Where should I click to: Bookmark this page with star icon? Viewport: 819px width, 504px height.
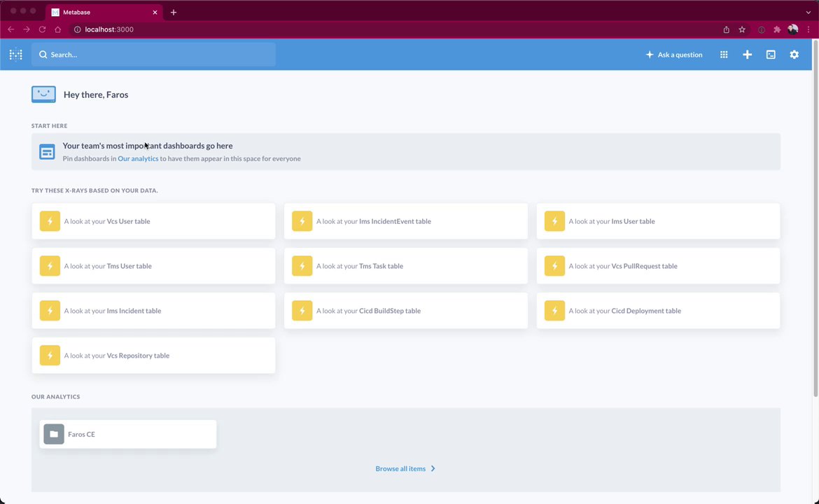[742, 30]
